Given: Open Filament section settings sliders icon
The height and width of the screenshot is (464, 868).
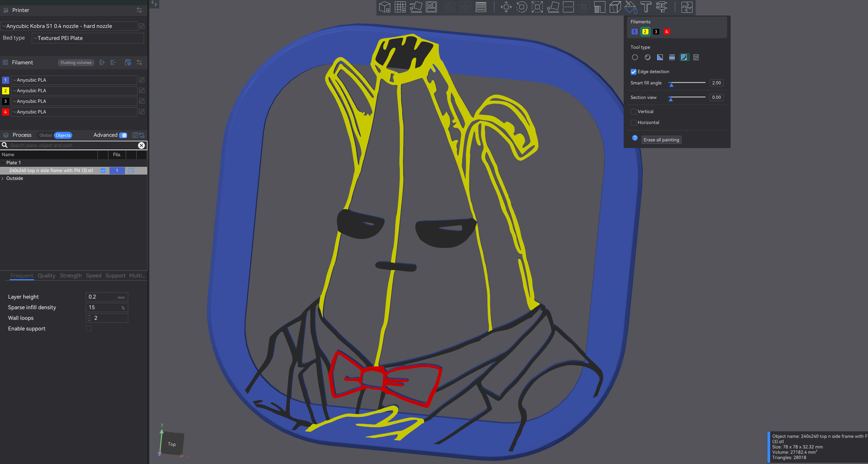Looking at the screenshot, I should point(139,63).
